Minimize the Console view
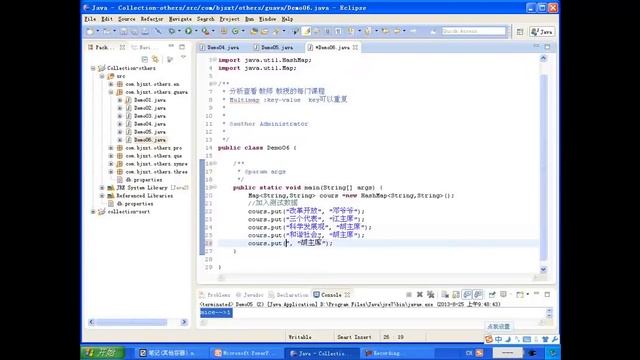Viewport: 640px width, 360px height. (536, 294)
